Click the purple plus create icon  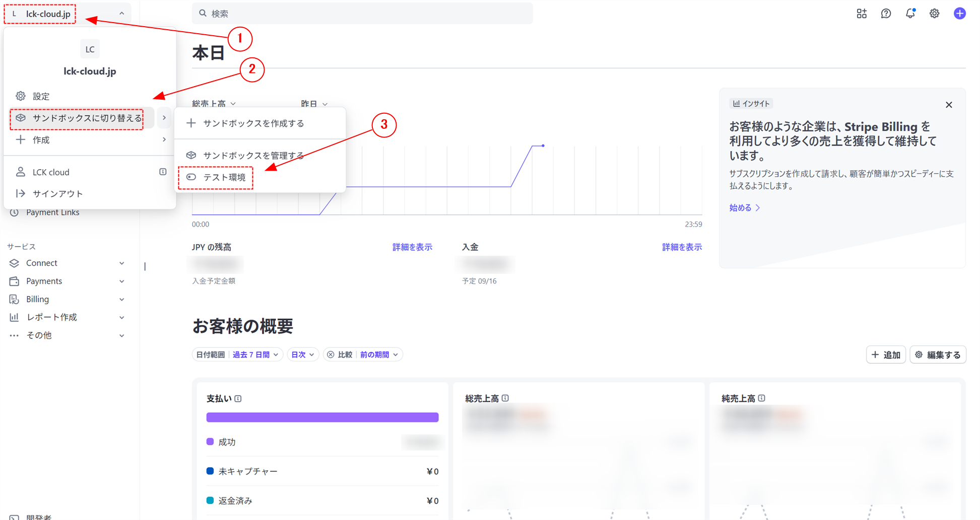click(x=960, y=14)
